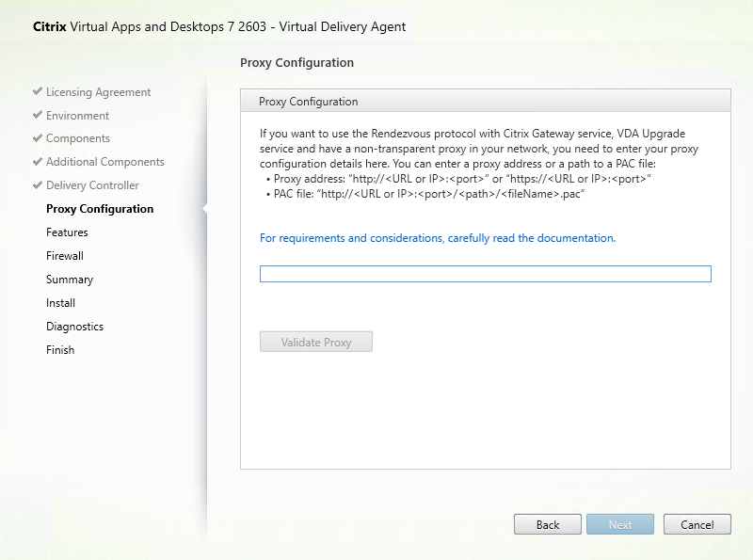The image size is (753, 560).
Task: Click the checkmark beside Components
Action: pos(38,137)
